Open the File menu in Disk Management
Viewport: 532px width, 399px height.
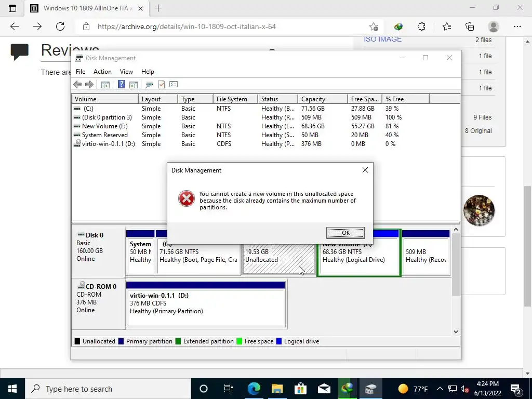pyautogui.click(x=81, y=72)
